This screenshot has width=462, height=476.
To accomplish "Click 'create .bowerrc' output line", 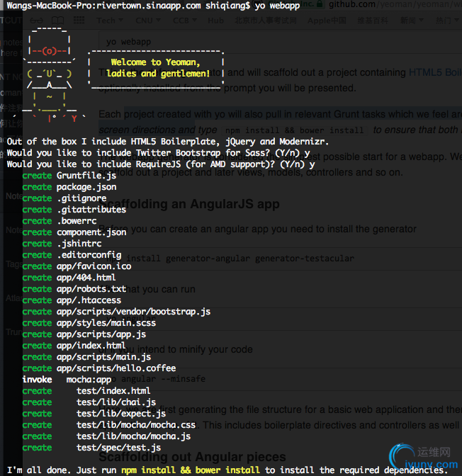I will (60, 221).
